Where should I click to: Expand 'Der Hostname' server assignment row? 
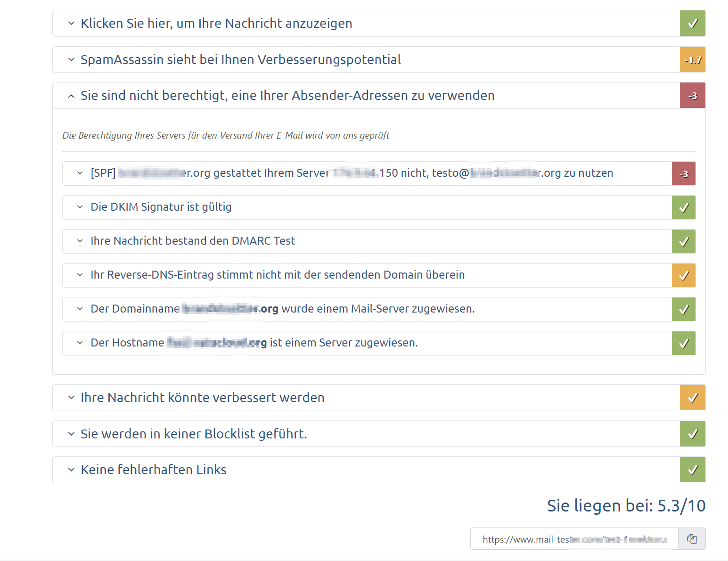coord(254,343)
